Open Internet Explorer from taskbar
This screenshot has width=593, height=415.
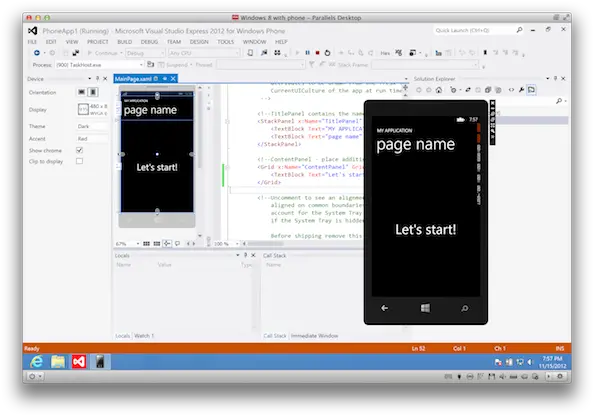(x=36, y=362)
